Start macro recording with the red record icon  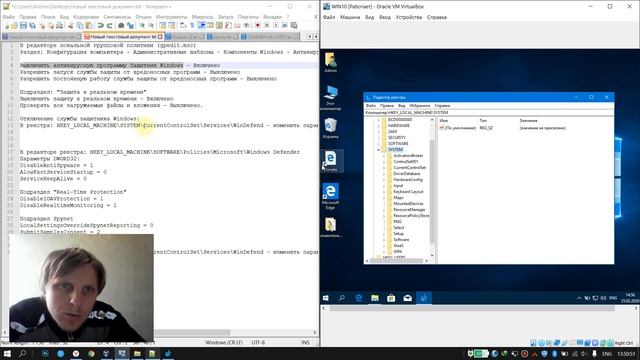coord(258,25)
